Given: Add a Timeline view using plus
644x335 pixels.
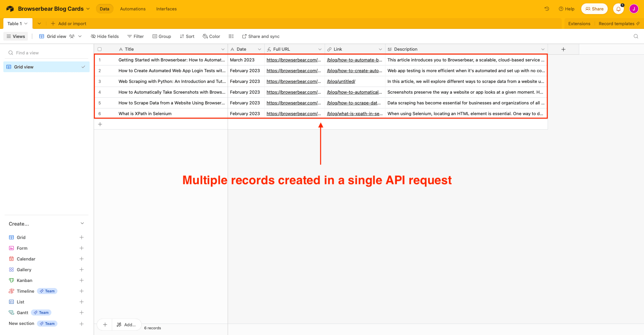Looking at the screenshot, I should coord(82,291).
